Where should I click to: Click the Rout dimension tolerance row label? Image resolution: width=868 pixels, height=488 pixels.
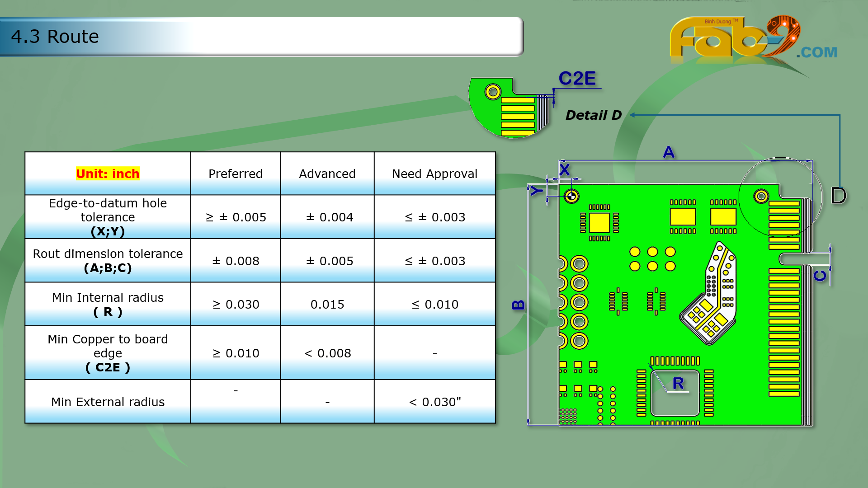[x=108, y=261]
